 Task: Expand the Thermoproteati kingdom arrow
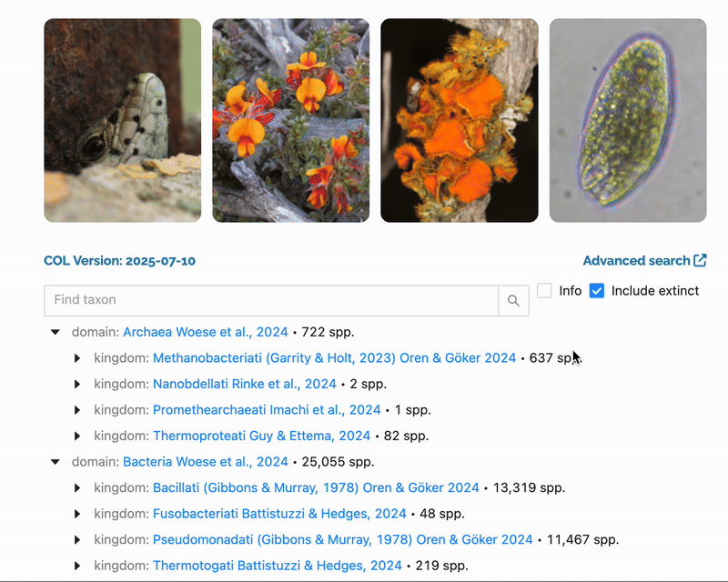pos(77,436)
